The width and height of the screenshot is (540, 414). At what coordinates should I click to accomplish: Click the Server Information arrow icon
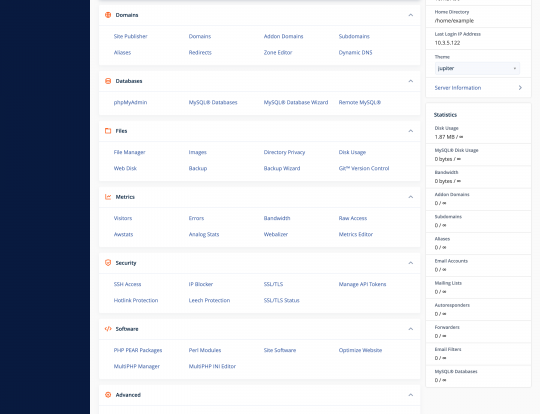[520, 88]
